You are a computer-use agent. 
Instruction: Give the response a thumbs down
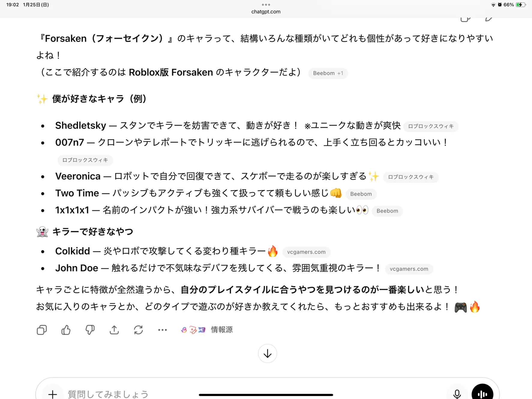coord(90,330)
